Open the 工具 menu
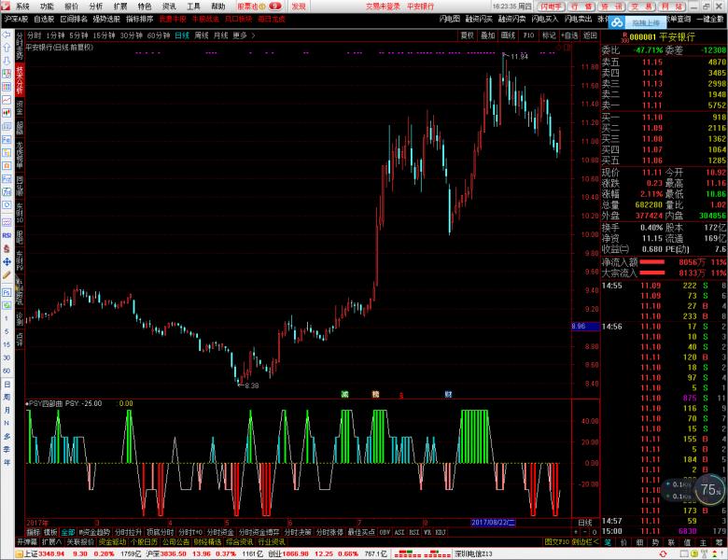 [x=193, y=6]
